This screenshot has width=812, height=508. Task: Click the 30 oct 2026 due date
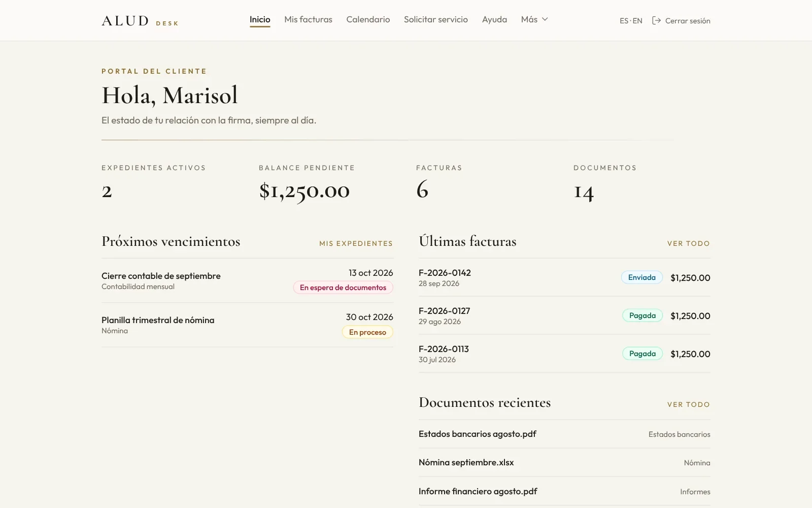(369, 317)
